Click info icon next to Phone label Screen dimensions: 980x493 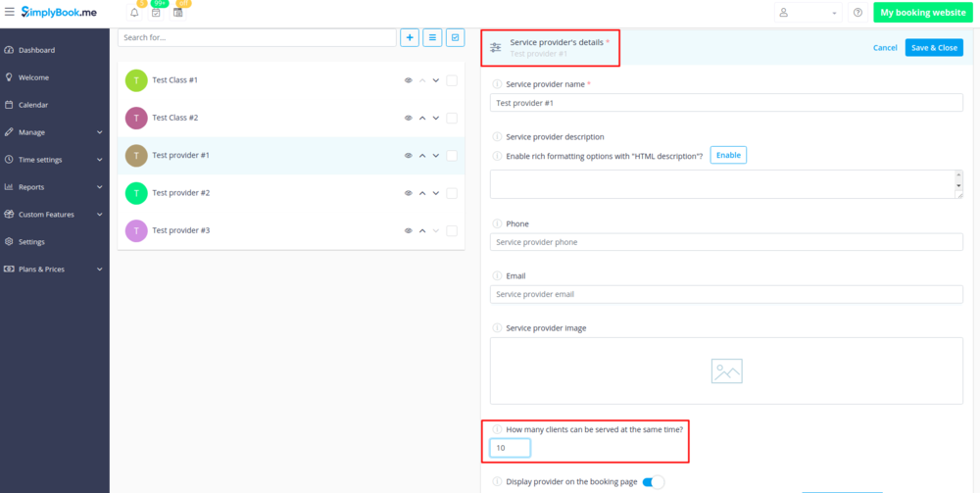pyautogui.click(x=497, y=224)
